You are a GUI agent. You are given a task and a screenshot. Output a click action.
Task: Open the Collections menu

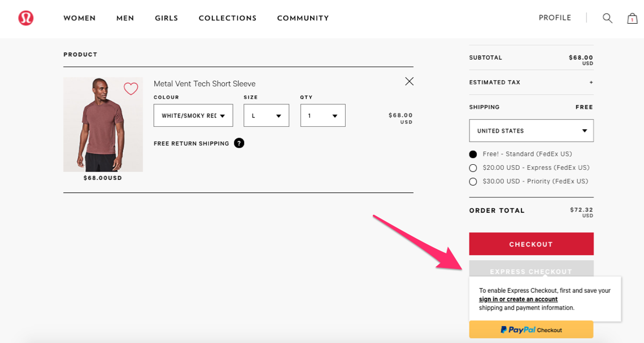[228, 18]
